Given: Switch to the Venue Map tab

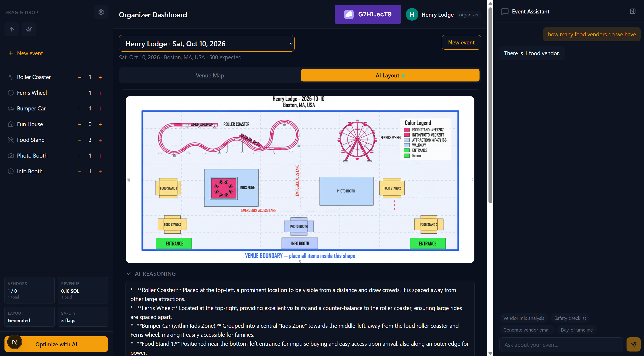Looking at the screenshot, I should (x=210, y=75).
